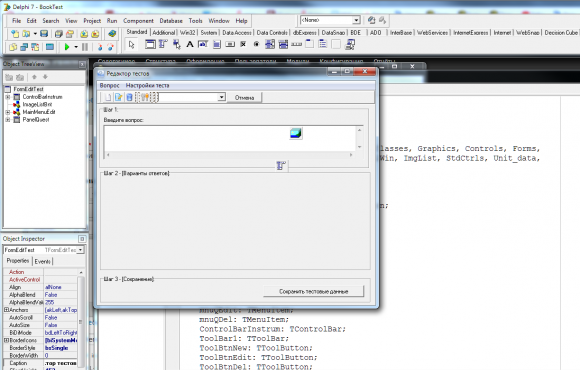Select the arrow pointer in component palette
The width and height of the screenshot is (580, 370).
(131, 45)
